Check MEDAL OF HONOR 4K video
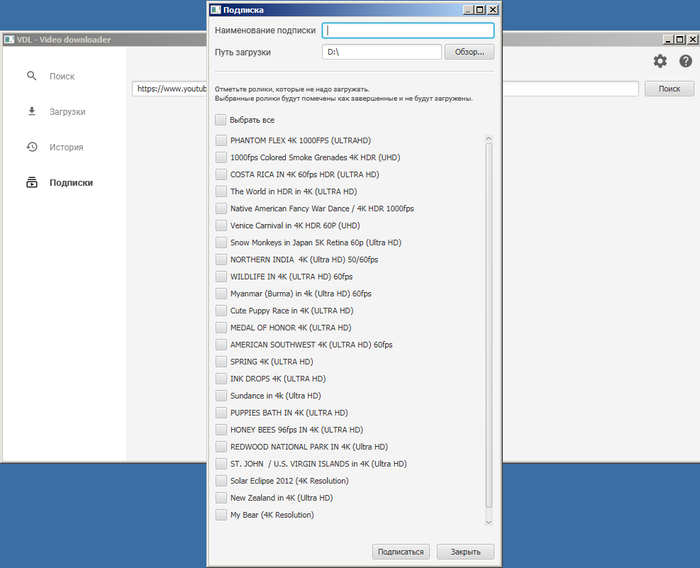The image size is (700, 568). (x=221, y=327)
